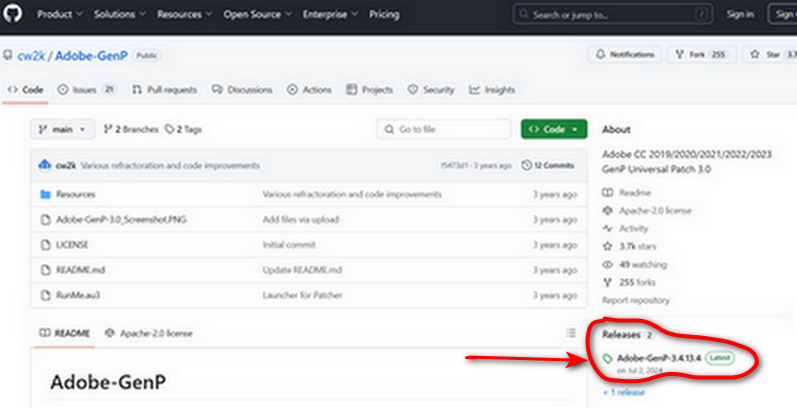
Task: Click the pull request icon in tabs
Action: click(137, 90)
